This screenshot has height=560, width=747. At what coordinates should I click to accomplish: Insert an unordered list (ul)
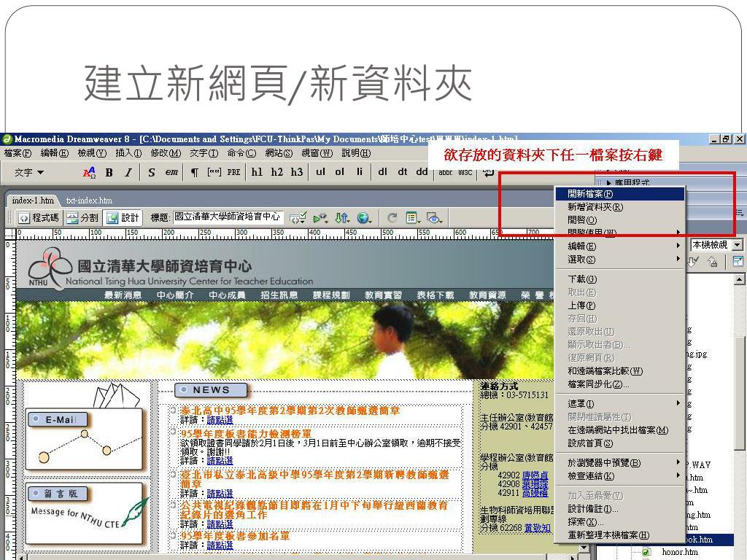point(321,172)
